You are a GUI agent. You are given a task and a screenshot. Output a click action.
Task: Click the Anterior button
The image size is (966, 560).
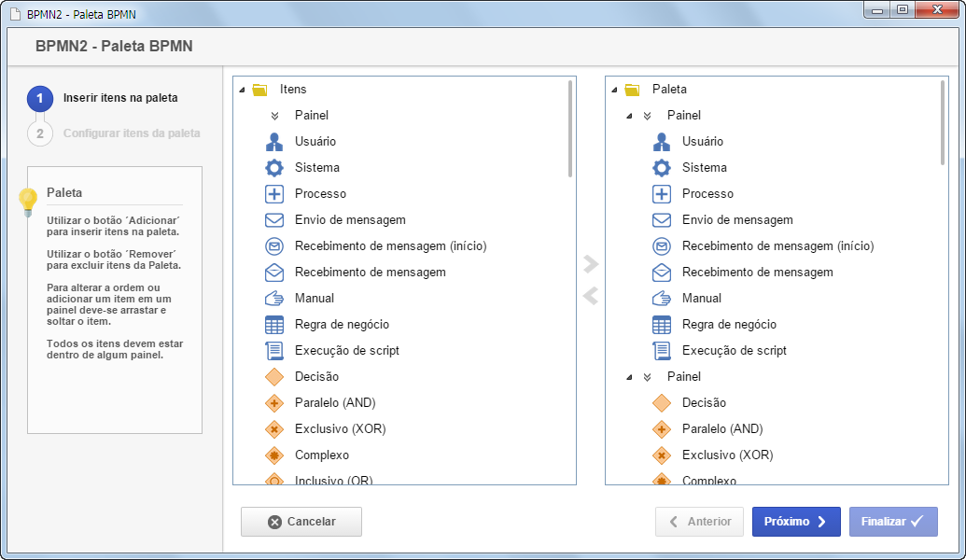pos(699,522)
